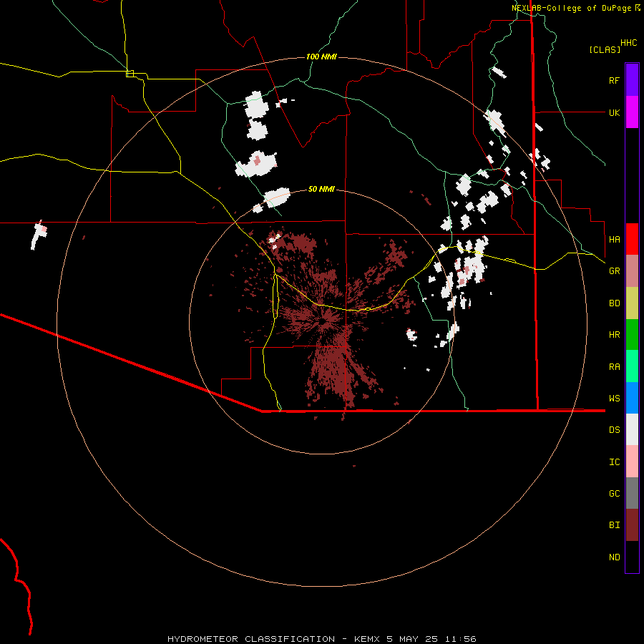The image size is (644, 644).
Task: Click the RA light-green legend swatch
Action: [x=632, y=366]
